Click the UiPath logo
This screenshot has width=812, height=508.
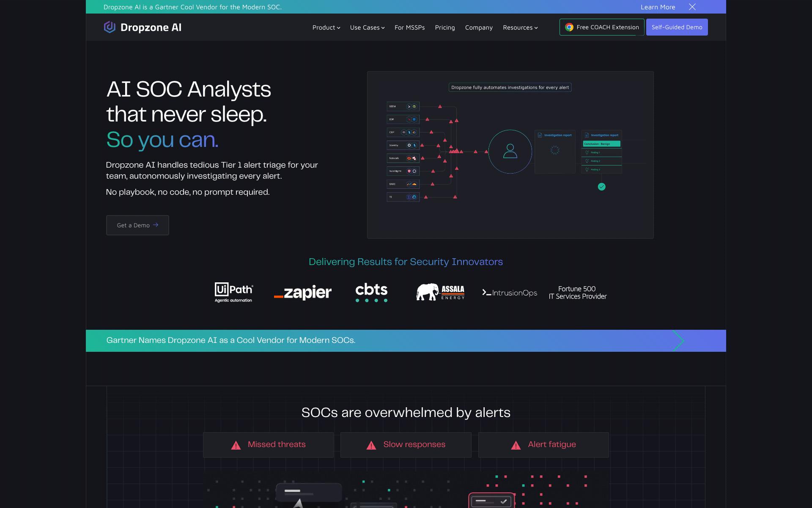(233, 293)
